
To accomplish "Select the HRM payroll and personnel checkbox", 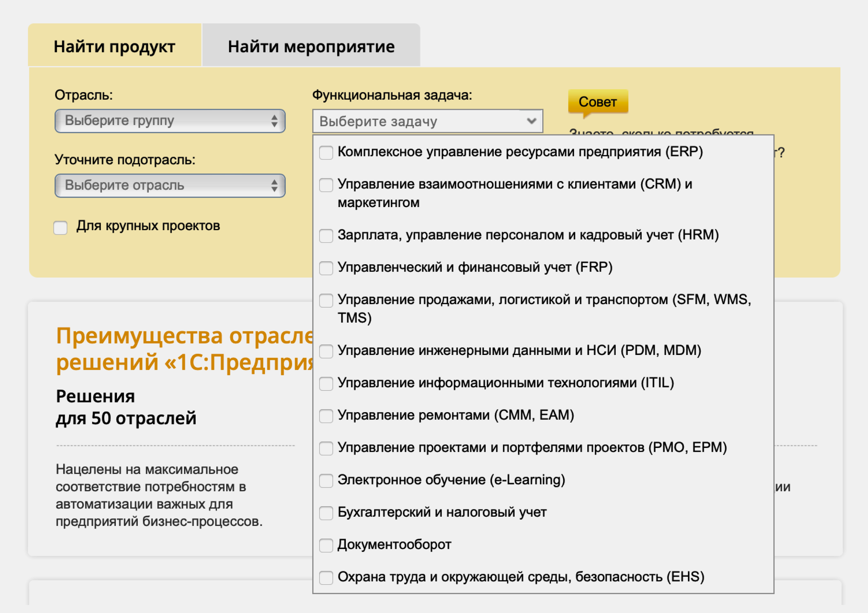I will pos(326,236).
